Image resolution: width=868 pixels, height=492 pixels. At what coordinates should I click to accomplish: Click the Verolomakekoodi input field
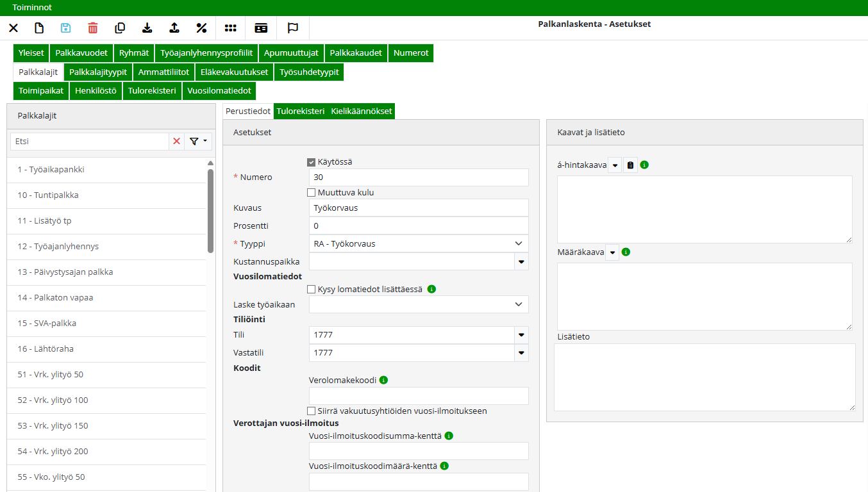coord(419,396)
